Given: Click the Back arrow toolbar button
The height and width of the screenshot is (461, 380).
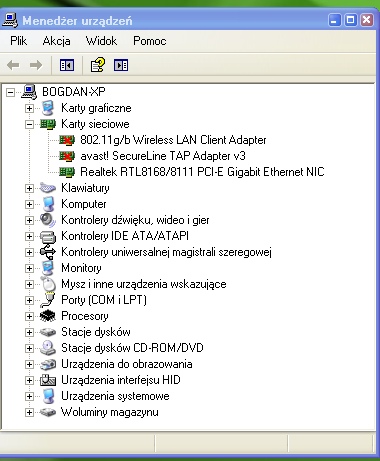Looking at the screenshot, I should point(13,65).
